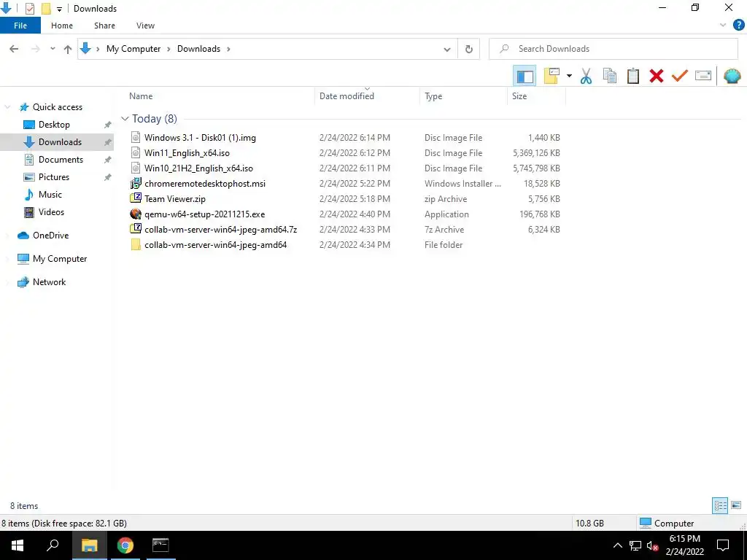This screenshot has height=560, width=747.
Task: Click the muted volume tray icon
Action: (x=653, y=545)
